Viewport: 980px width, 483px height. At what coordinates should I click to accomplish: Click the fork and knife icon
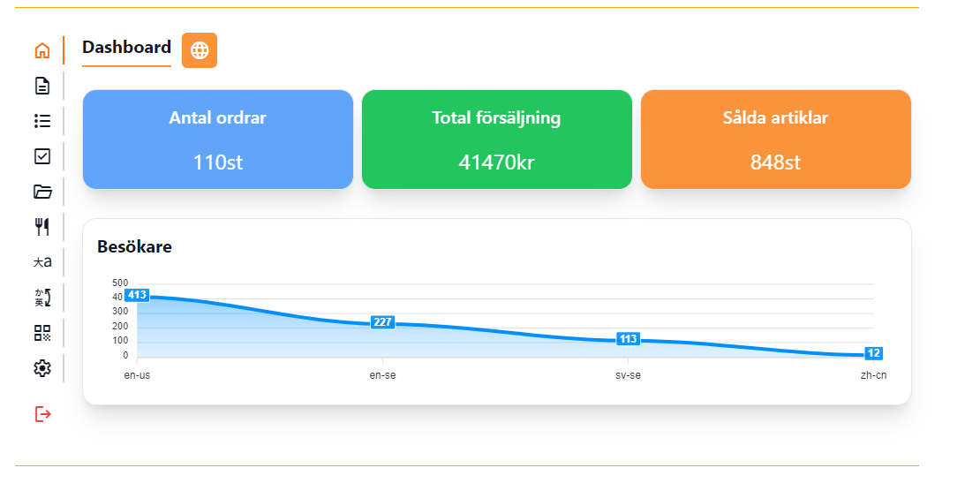click(42, 227)
